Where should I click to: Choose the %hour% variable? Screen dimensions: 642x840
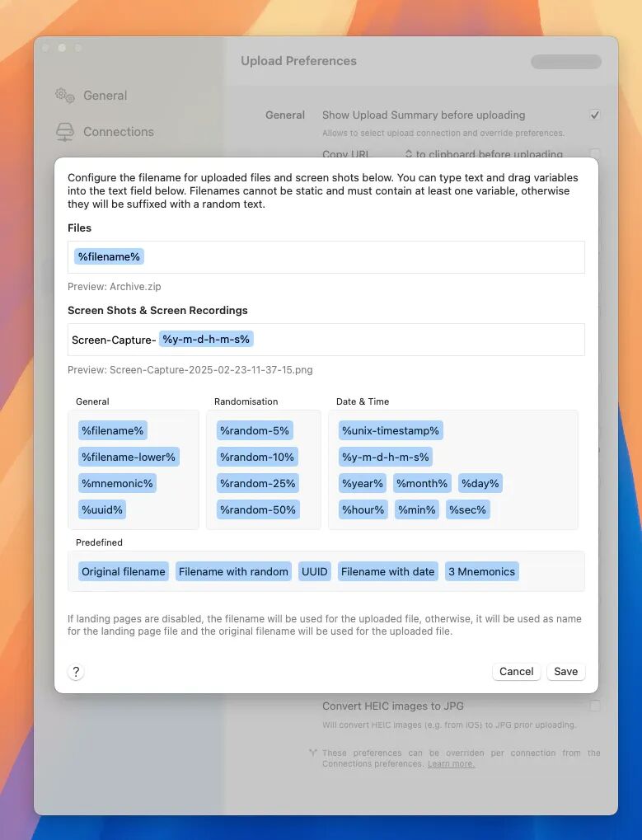click(363, 509)
